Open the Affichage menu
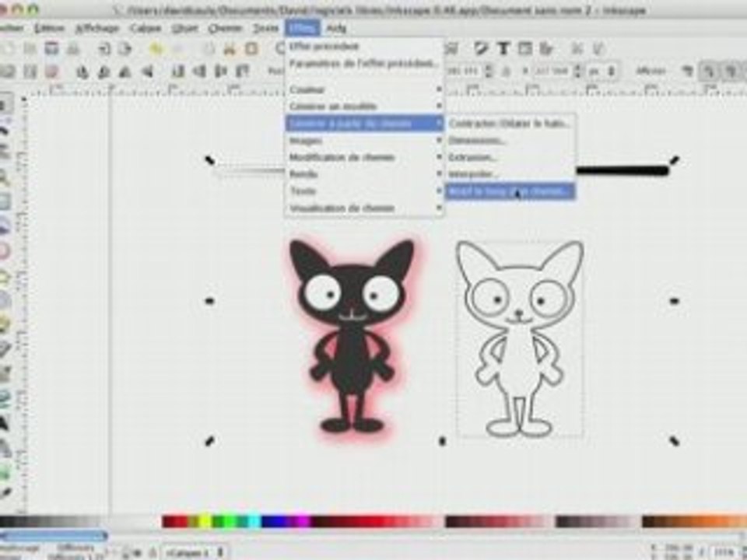747x560 pixels. pos(97,28)
